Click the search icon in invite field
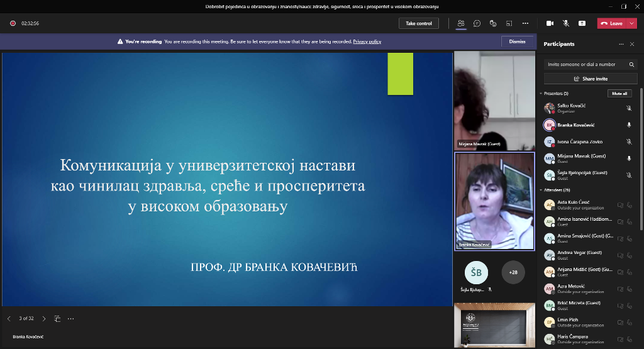The height and width of the screenshot is (349, 644). point(631,64)
